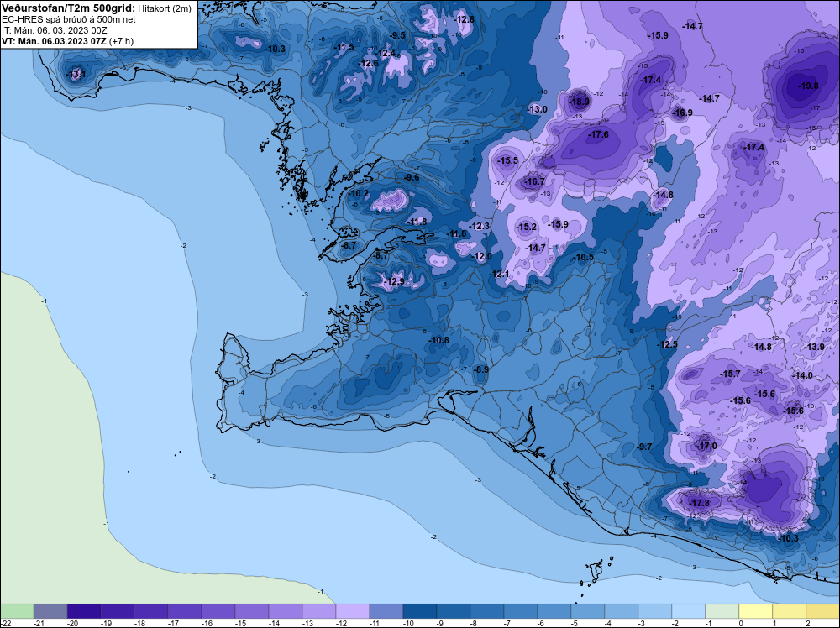
Task: Click the -12.0 temperature label
Action: [x=481, y=256]
